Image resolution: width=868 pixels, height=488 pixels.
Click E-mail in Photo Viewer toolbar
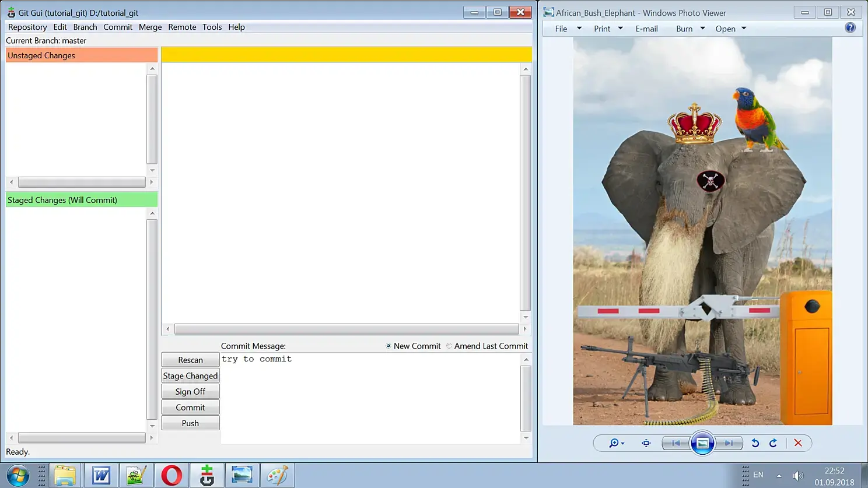tap(646, 29)
